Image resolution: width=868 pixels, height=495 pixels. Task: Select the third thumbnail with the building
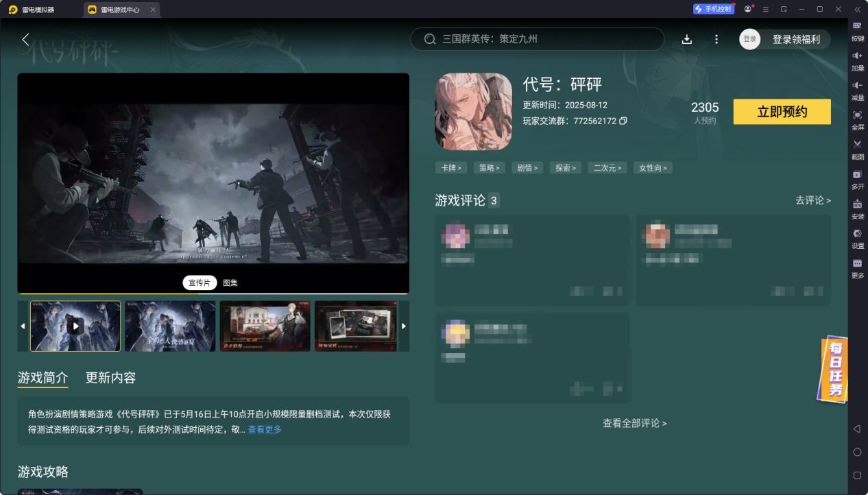pos(265,326)
